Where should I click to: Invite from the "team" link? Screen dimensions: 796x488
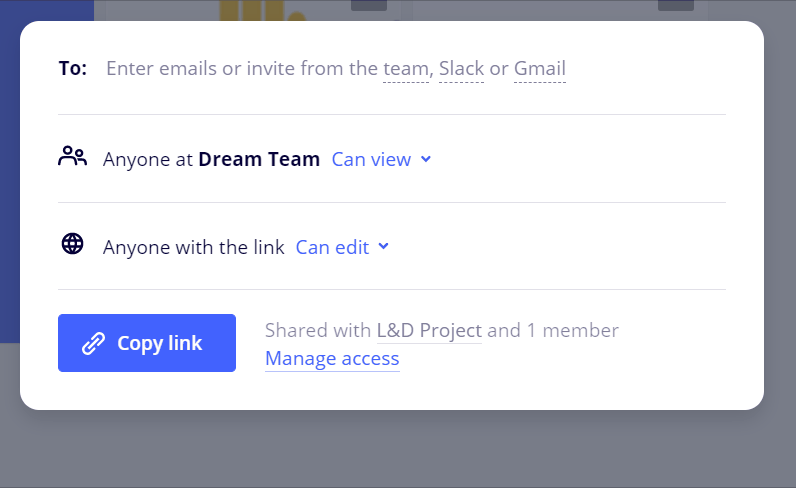(x=405, y=69)
